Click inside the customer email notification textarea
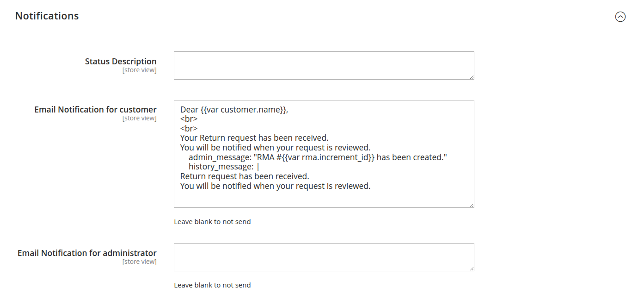The image size is (644, 300). [x=324, y=197]
